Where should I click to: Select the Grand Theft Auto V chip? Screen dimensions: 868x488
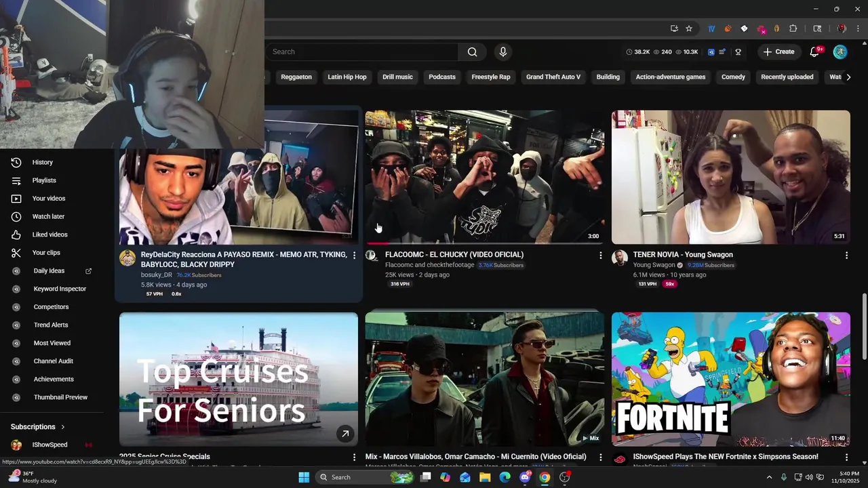tap(553, 77)
